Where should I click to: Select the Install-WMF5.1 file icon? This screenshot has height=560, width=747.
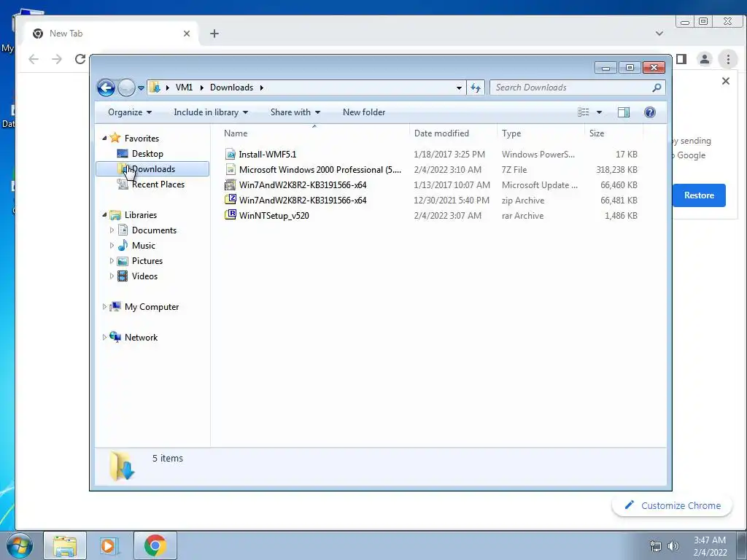point(231,155)
